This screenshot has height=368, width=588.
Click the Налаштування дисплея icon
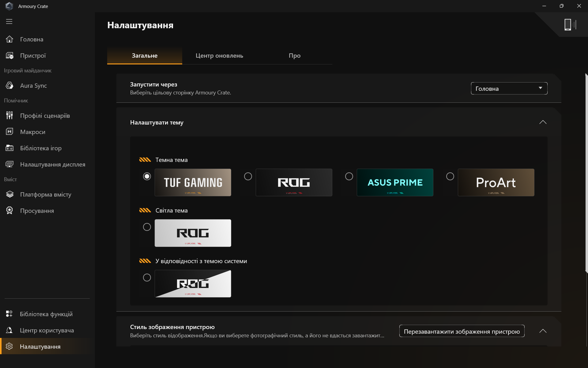click(x=9, y=164)
